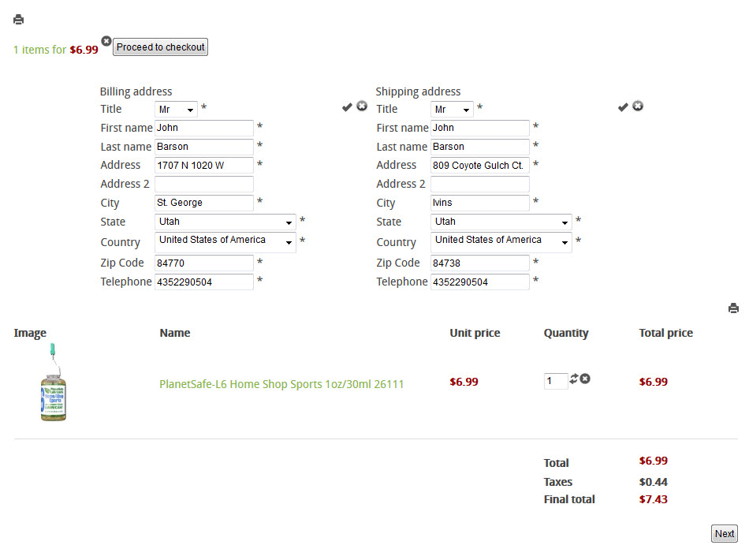
Task: Confirm billing address with checkmark icon
Action: click(x=347, y=107)
